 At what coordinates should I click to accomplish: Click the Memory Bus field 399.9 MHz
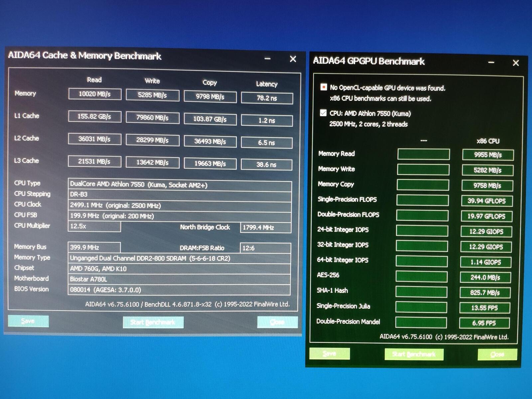[94, 247]
